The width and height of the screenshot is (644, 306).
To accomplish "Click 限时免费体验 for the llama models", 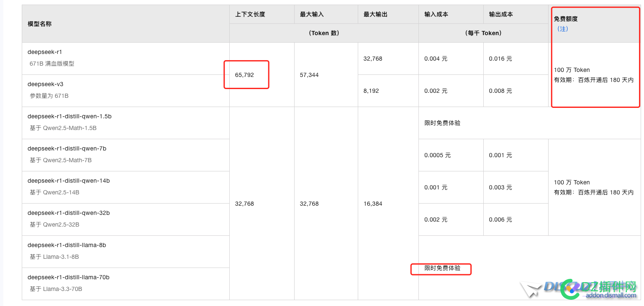I will [x=442, y=268].
